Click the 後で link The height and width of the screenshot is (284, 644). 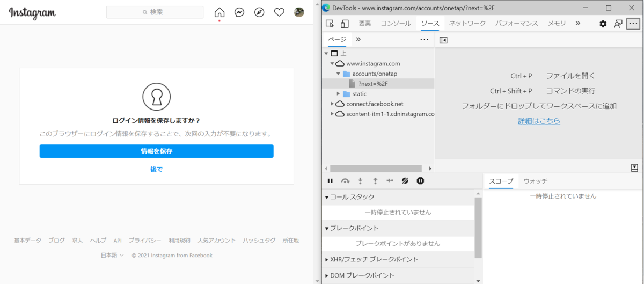[x=156, y=169]
